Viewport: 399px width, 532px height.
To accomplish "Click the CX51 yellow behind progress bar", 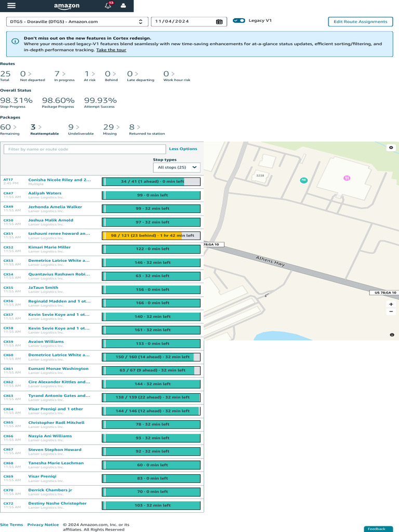I will [151, 235].
